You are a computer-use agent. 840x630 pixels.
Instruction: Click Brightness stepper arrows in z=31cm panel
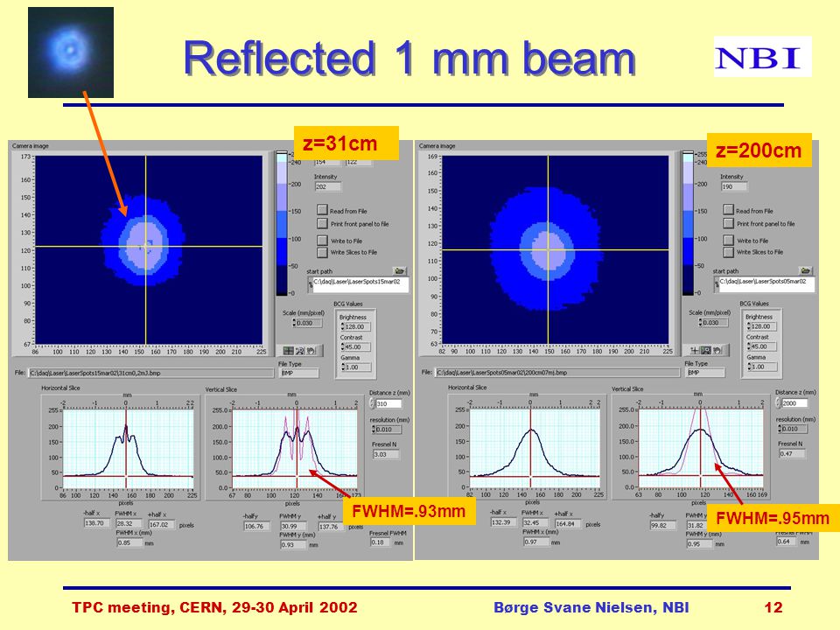point(343,326)
